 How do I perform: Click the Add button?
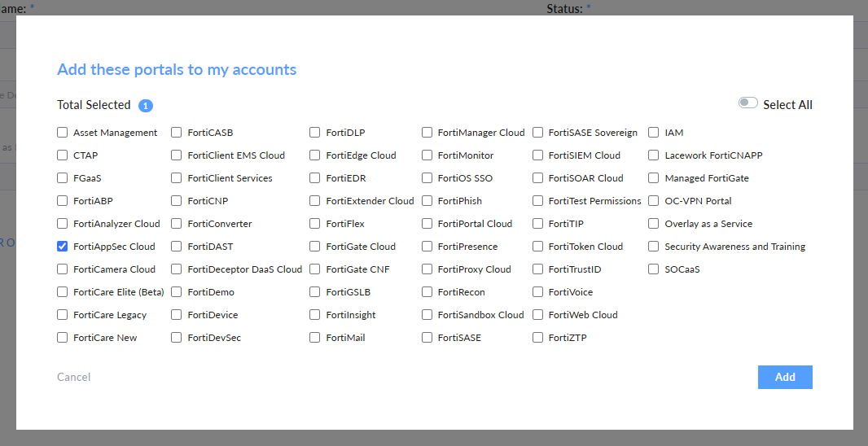click(785, 377)
